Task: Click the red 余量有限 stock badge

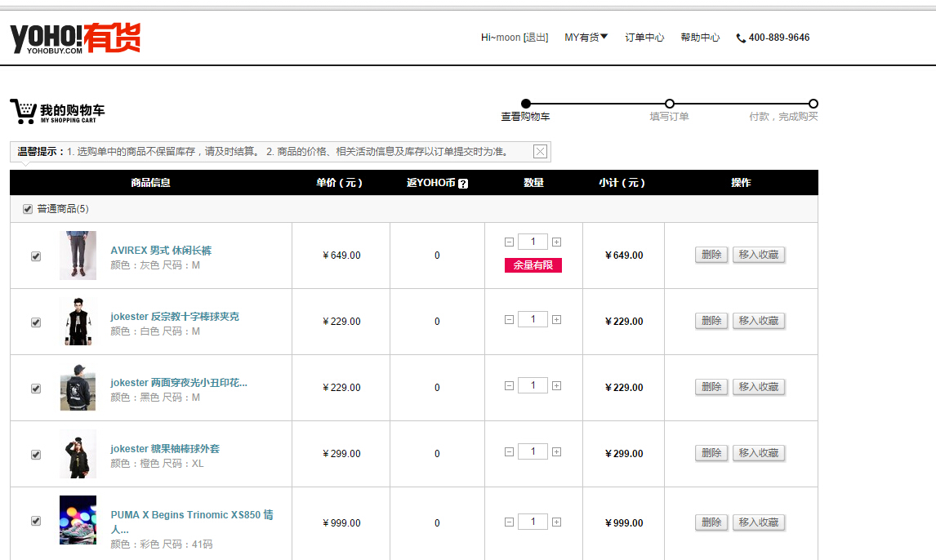Action: [533, 265]
